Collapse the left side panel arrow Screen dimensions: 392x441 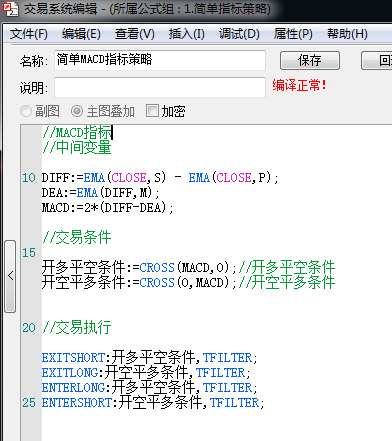[x=10, y=276]
